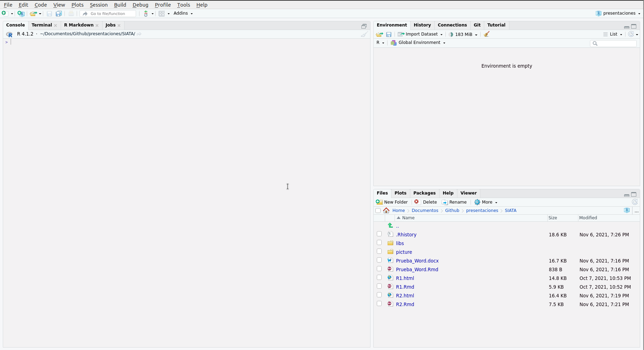Switch to the Terminal tab
The height and width of the screenshot is (350, 644).
42,25
